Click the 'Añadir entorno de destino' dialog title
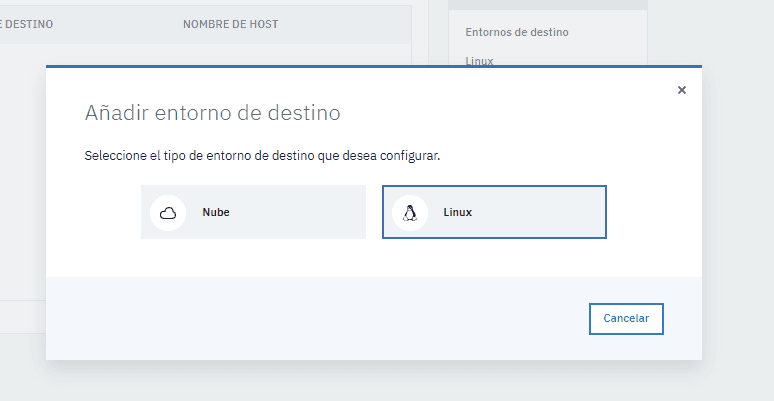Image resolution: width=774 pixels, height=401 pixels. [212, 112]
